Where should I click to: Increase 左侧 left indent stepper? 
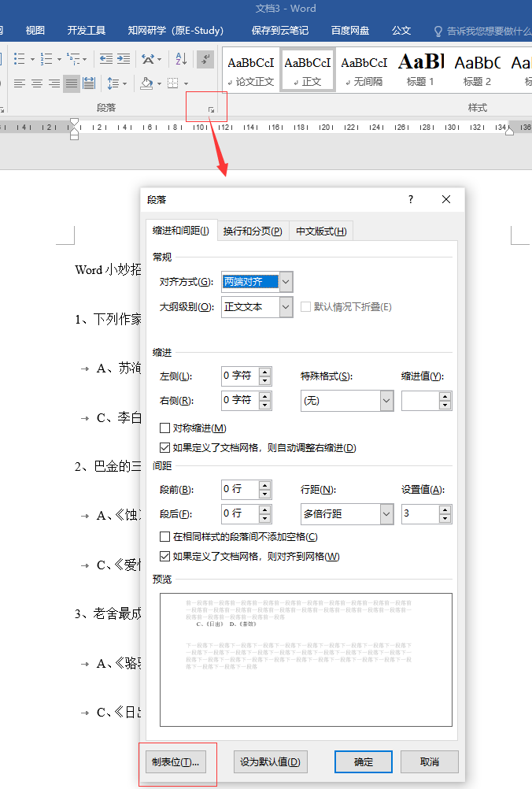click(x=265, y=372)
